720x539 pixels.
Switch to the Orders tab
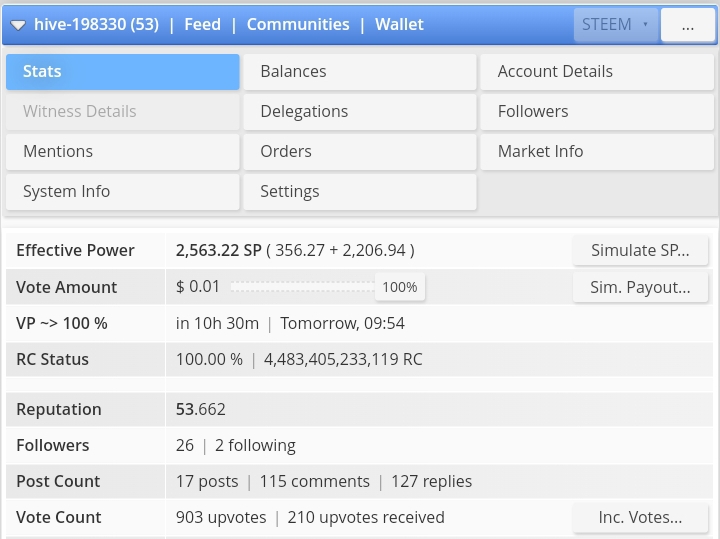[x=360, y=152]
